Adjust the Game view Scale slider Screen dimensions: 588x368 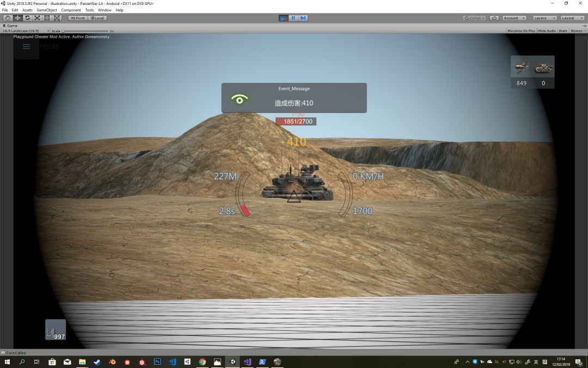coord(86,31)
